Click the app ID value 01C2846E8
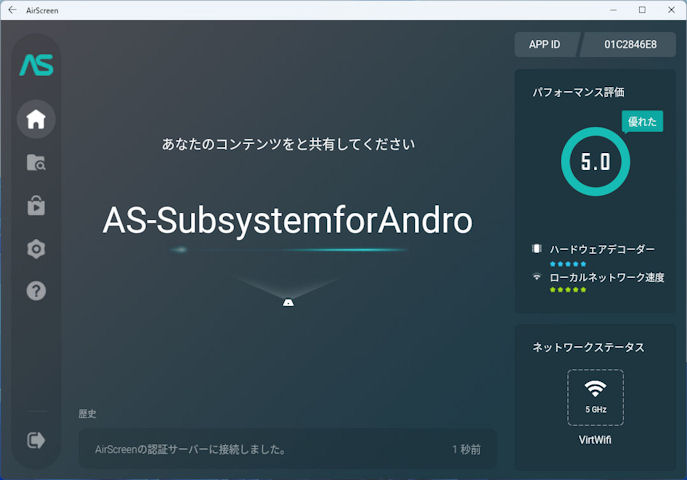Viewport: 687px width, 480px height. point(630,44)
